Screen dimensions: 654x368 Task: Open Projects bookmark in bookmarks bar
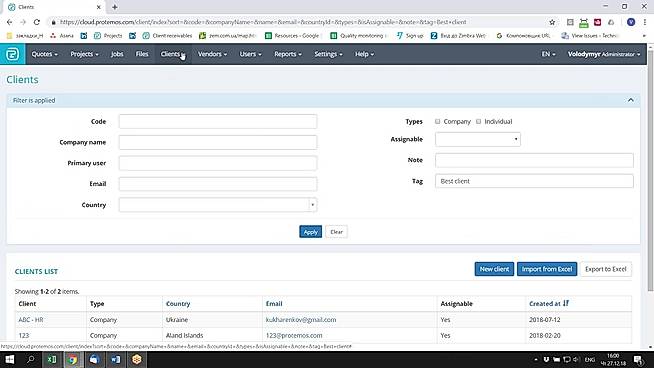[x=108, y=36]
